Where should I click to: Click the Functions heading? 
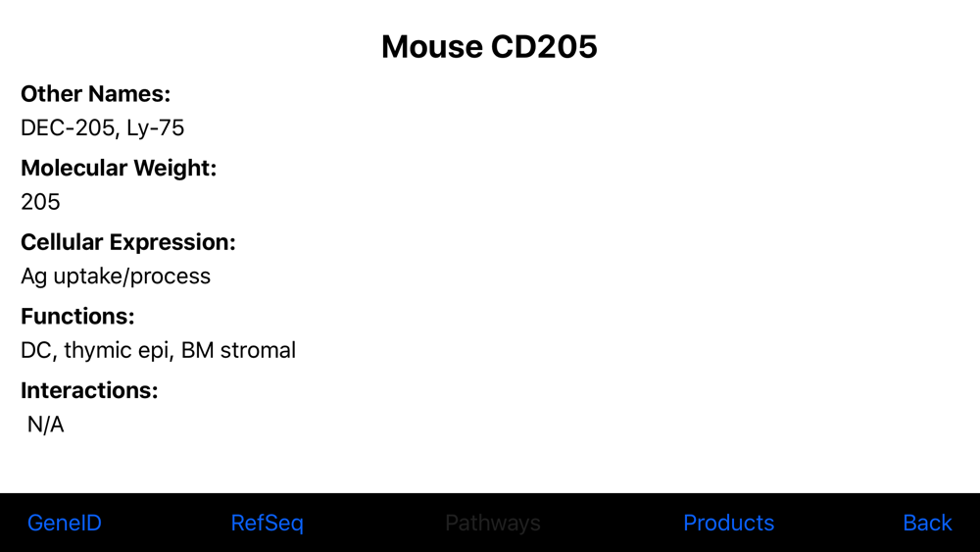pyautogui.click(x=77, y=317)
